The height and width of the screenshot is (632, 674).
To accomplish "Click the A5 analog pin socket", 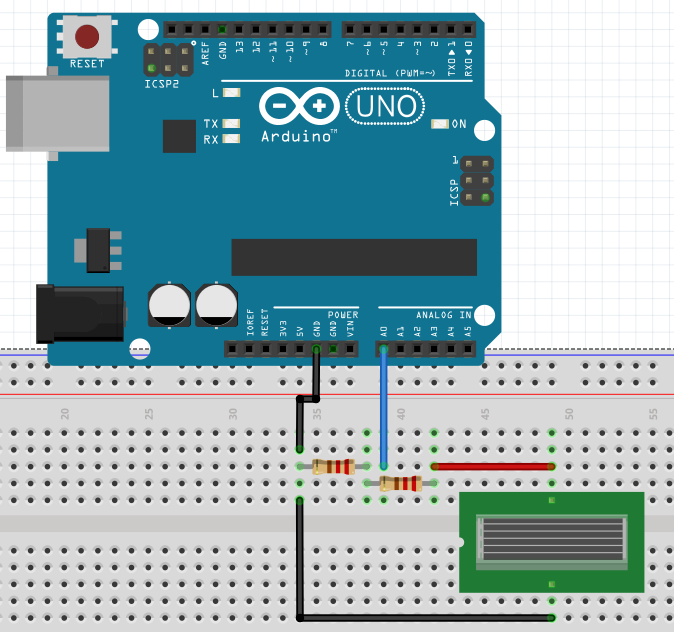I will [x=467, y=349].
